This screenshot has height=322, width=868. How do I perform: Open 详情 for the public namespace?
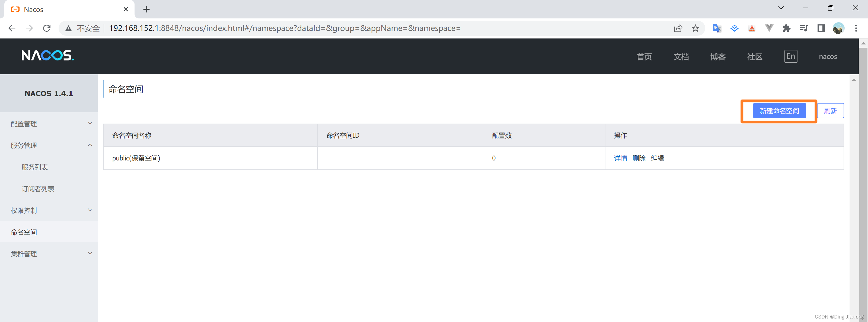(x=620, y=158)
